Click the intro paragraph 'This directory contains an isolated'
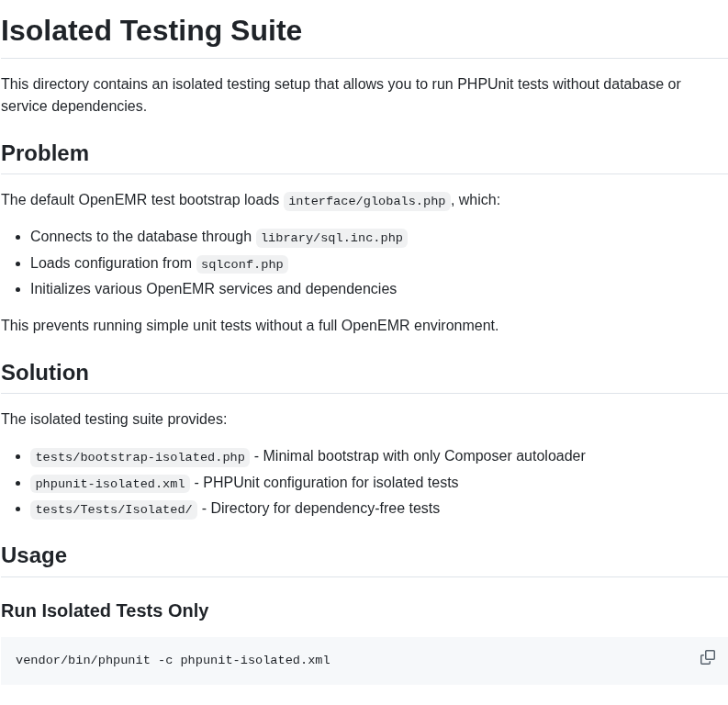 pos(341,95)
